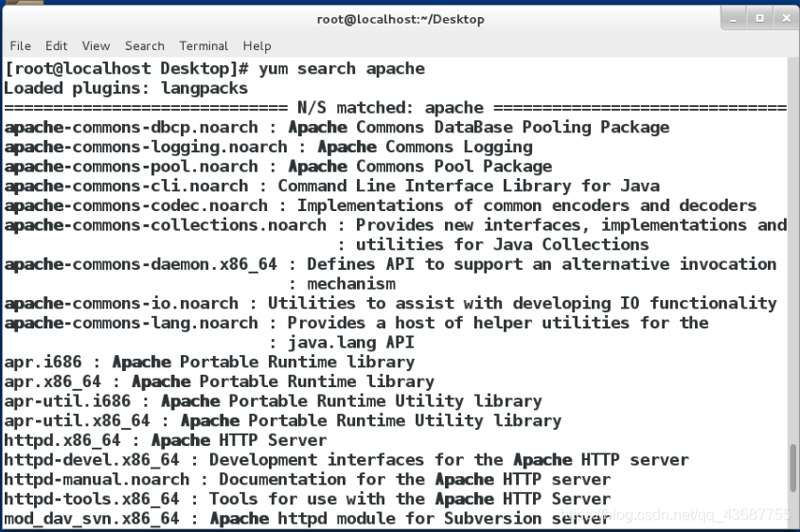
Task: Open the Search menu
Action: (x=145, y=45)
